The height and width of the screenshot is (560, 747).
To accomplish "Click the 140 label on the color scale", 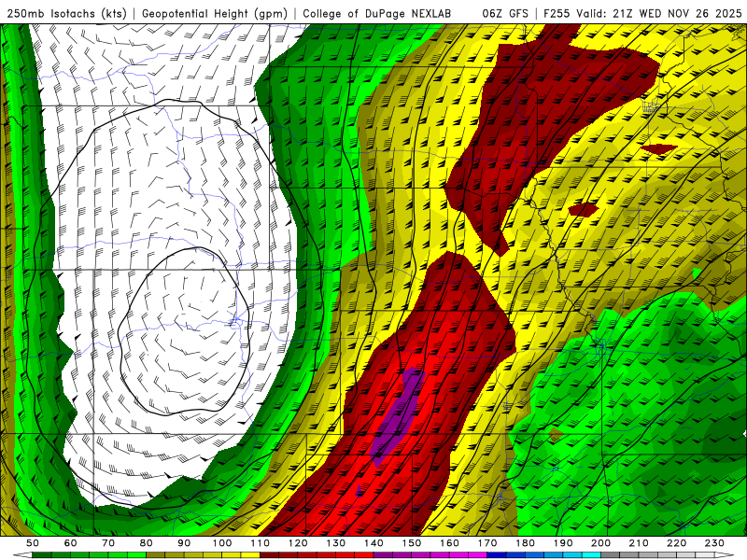I will 373,543.
